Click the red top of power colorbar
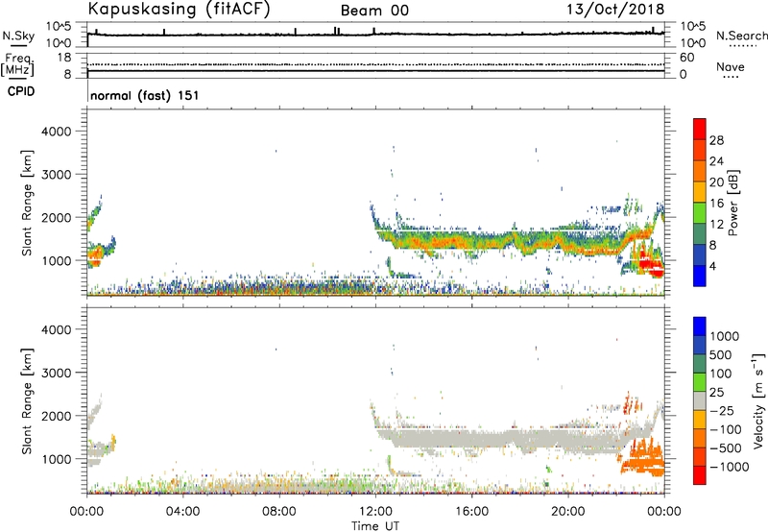The width and height of the screenshot is (768, 532). [700, 129]
